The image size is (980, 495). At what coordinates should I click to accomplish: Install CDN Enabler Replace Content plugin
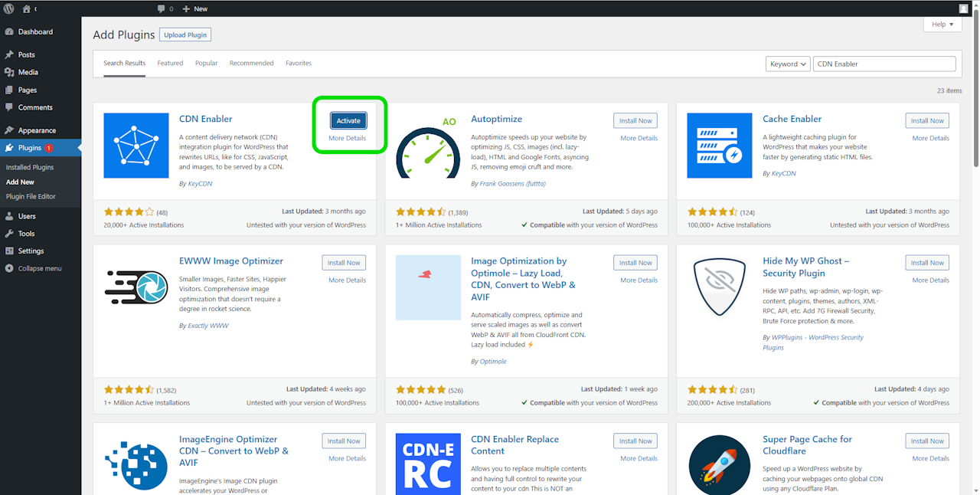635,441
